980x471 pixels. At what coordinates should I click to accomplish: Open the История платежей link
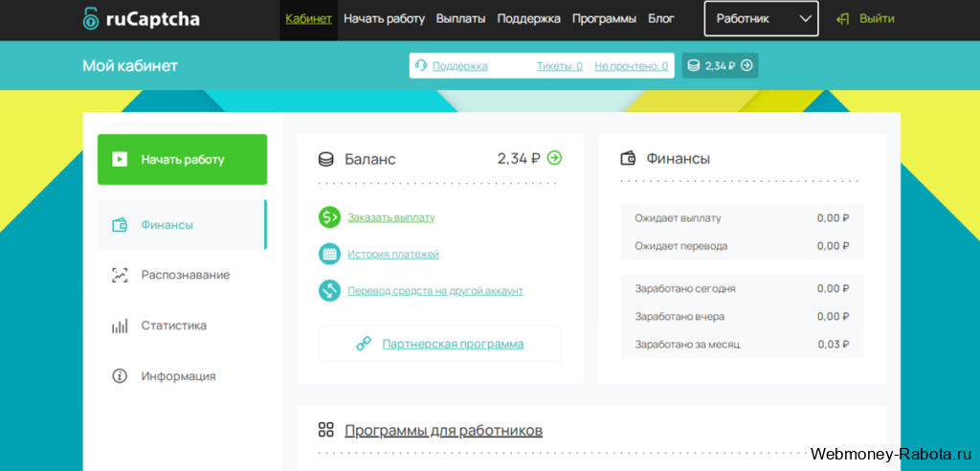(393, 254)
